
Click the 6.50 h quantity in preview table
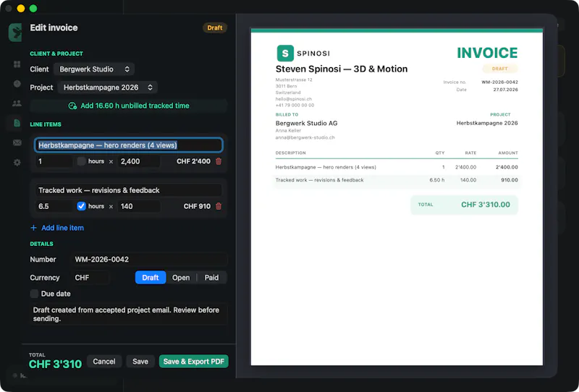(437, 180)
